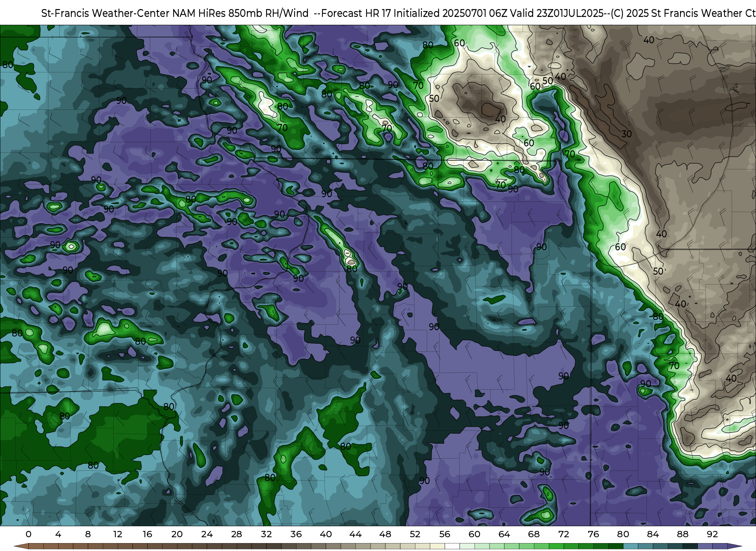Click the colorbar label 56
Image resolution: width=756 pixels, height=551 pixels.
tap(445, 534)
